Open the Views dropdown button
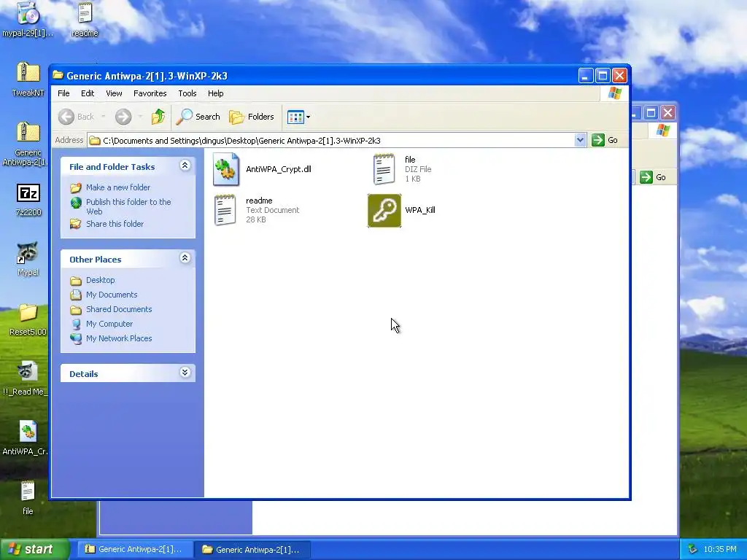 (298, 117)
